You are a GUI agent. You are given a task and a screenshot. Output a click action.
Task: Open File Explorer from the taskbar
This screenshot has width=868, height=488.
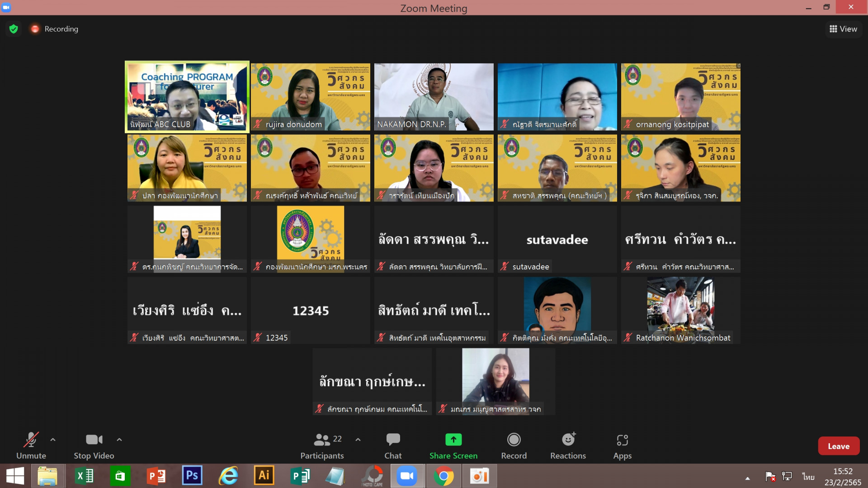tap(47, 476)
